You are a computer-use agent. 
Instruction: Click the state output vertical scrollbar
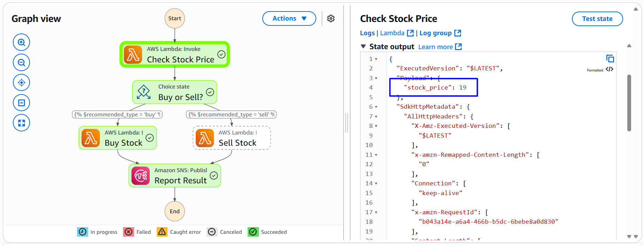click(x=629, y=103)
